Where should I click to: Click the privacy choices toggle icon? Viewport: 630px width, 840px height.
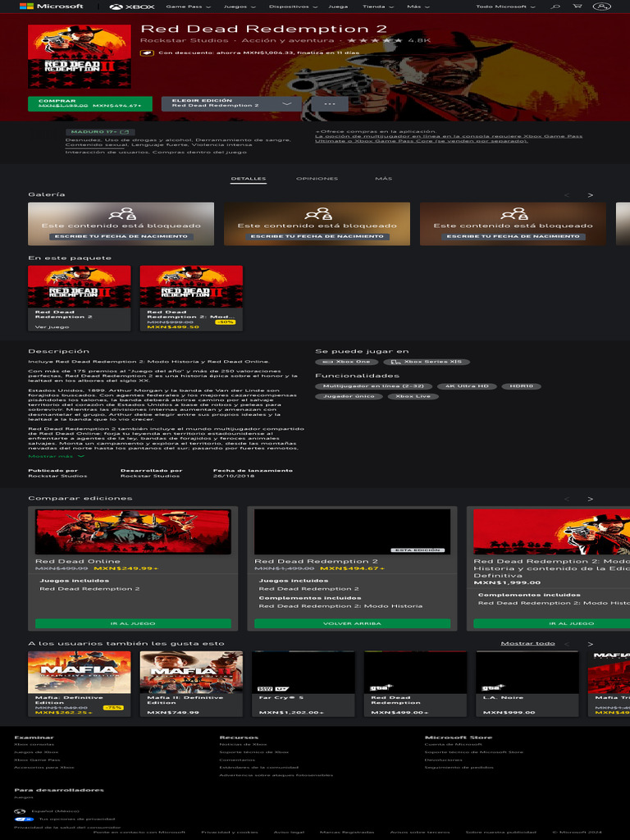pyautogui.click(x=24, y=819)
